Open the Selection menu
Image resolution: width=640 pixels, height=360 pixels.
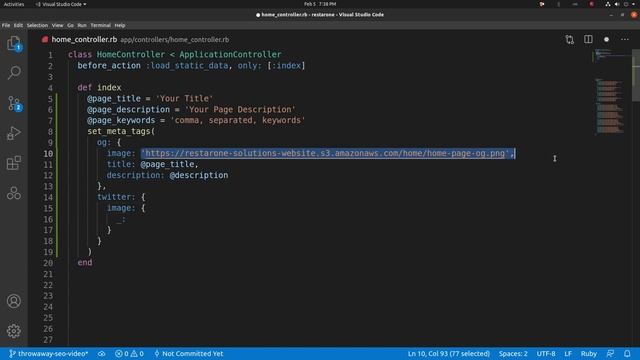[37, 25]
